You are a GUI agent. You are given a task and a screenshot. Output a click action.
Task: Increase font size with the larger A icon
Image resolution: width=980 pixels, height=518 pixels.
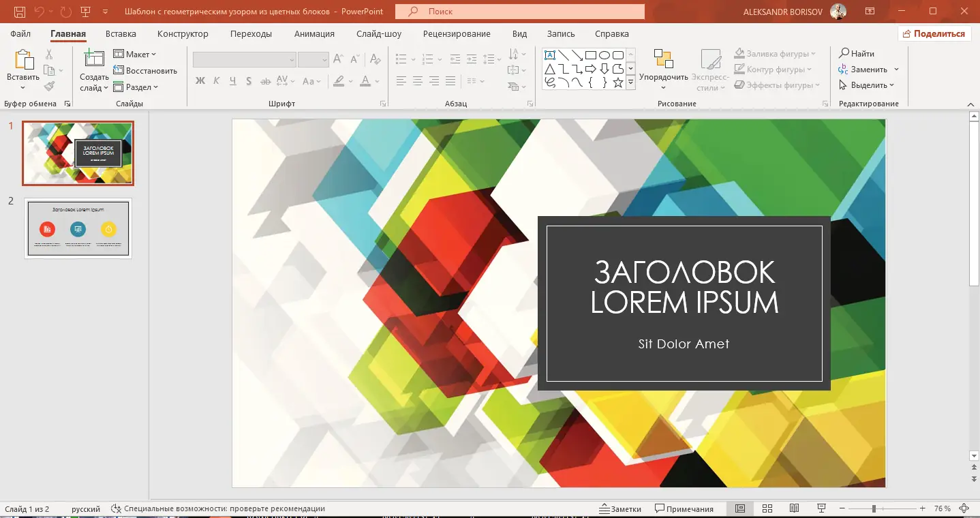coord(339,59)
